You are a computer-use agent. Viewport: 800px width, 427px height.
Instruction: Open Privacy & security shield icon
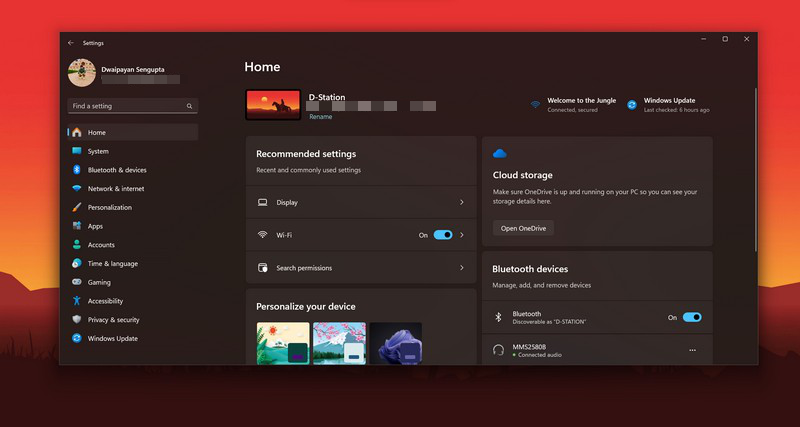coord(76,320)
